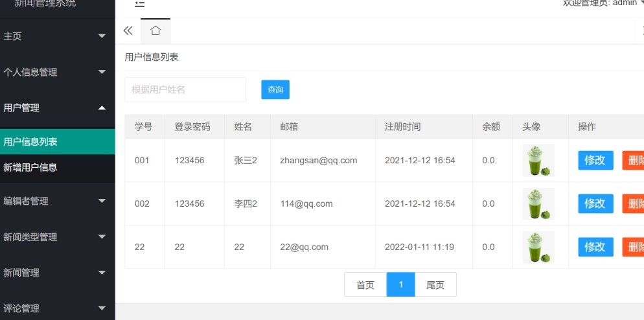The image size is (644, 320).
Task: Click 修改 for user 李四2
Action: pyautogui.click(x=595, y=204)
